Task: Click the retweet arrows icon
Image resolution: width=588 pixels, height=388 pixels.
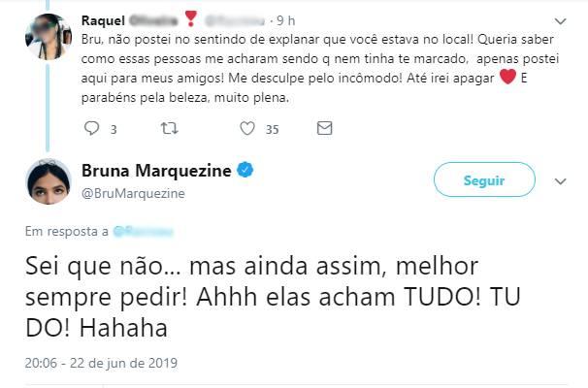Action: 169,128
